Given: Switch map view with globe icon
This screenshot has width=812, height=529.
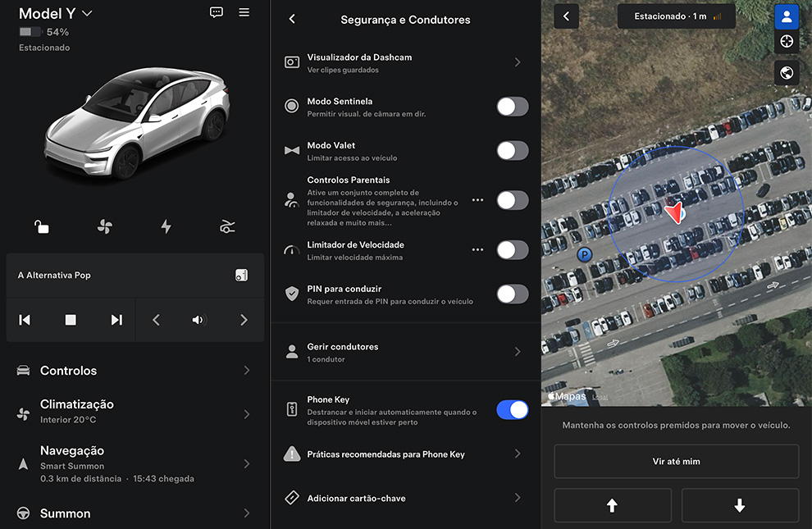Looking at the screenshot, I should point(786,73).
